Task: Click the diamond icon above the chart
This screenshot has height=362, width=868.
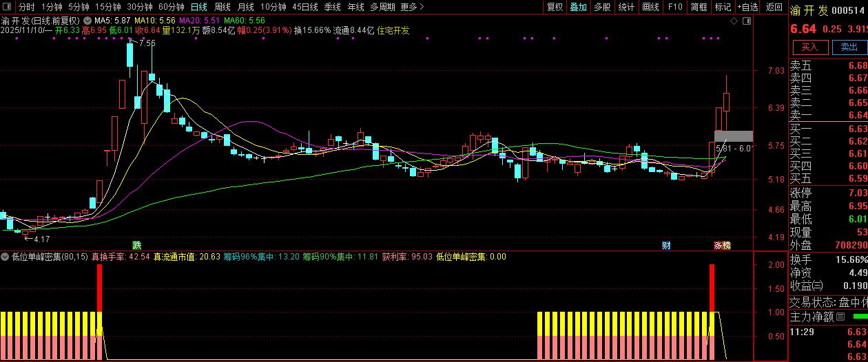Action: (x=734, y=21)
